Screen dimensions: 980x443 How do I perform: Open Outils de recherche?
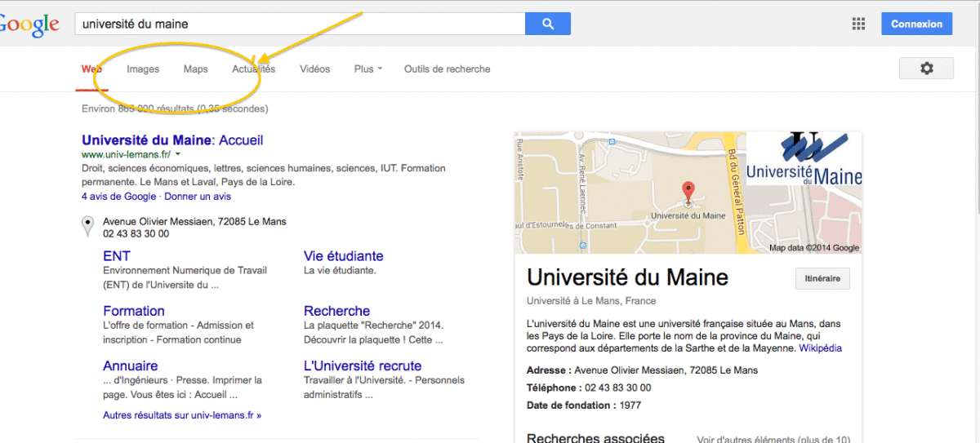point(448,69)
